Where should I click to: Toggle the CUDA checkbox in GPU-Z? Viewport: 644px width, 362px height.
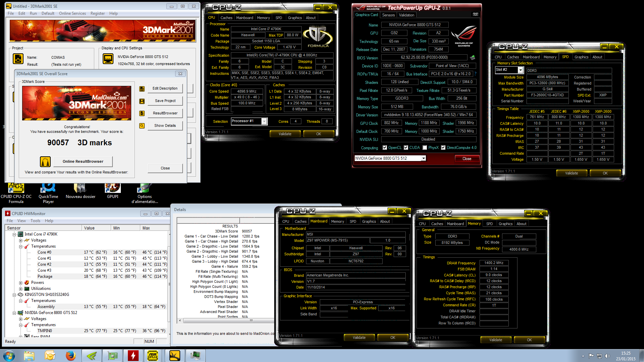coord(406,148)
